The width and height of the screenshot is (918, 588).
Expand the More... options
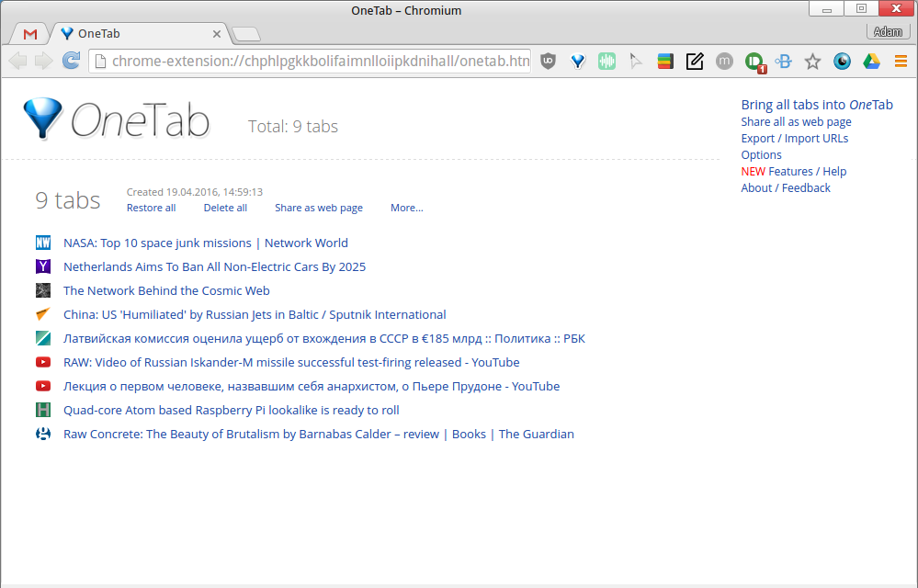(x=407, y=208)
